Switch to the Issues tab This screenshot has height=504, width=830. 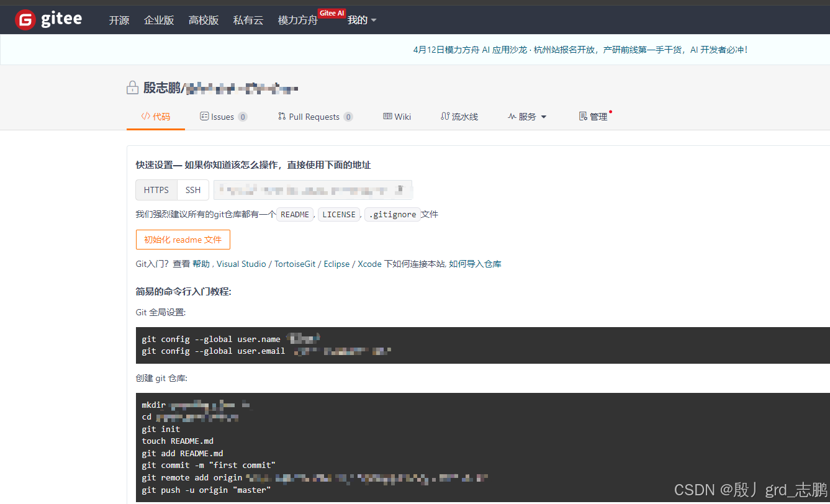(223, 117)
